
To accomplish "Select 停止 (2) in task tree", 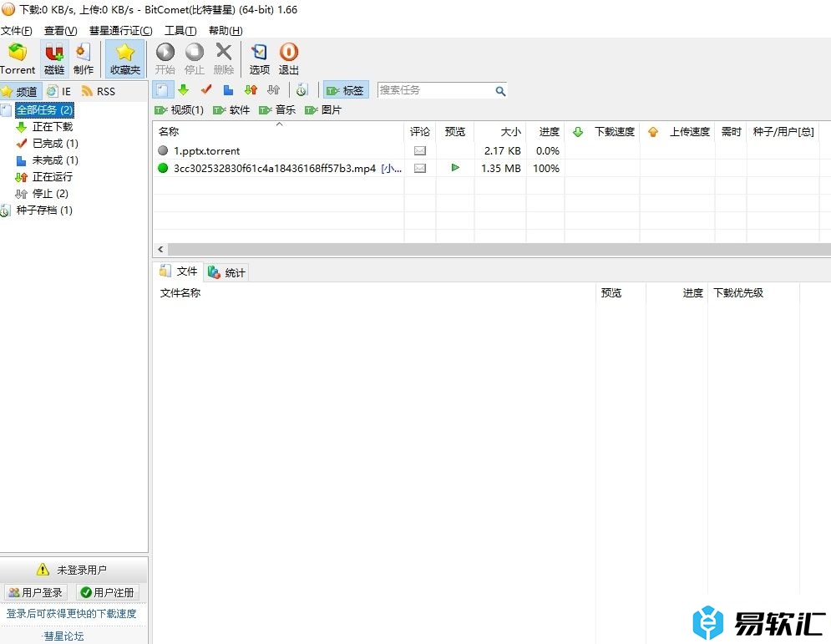I will click(50, 194).
